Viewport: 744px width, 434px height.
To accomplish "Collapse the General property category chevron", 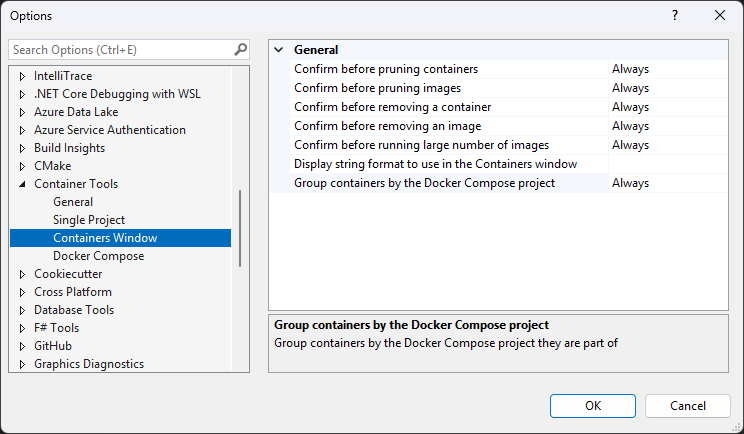I will click(x=279, y=49).
